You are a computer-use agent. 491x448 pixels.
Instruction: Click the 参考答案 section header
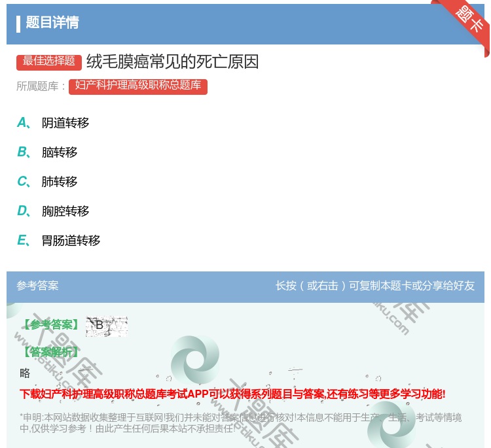tap(37, 286)
